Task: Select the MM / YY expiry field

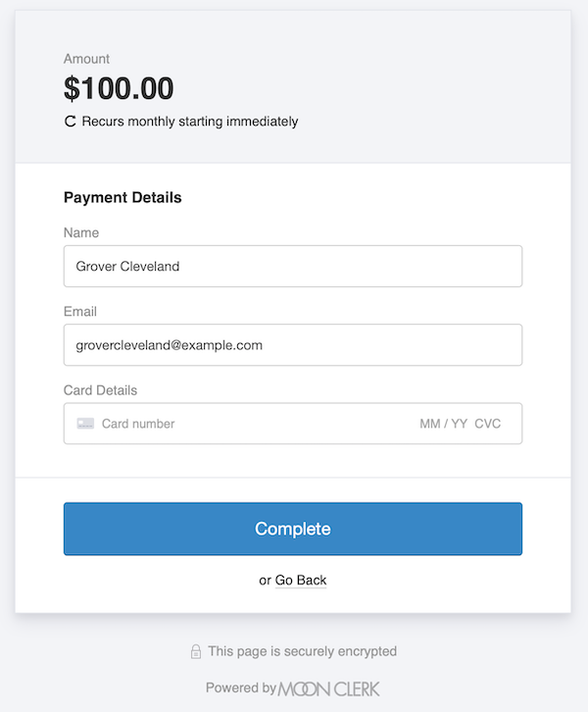Action: pos(443,424)
